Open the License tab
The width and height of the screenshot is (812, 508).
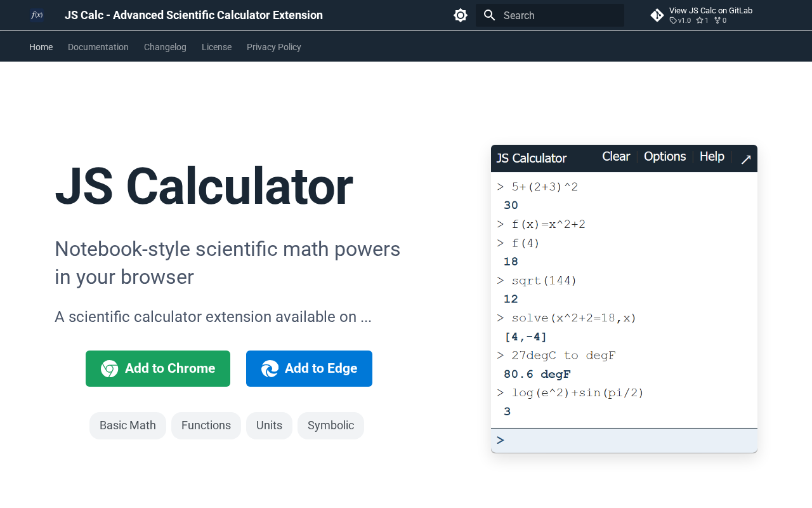click(x=216, y=47)
